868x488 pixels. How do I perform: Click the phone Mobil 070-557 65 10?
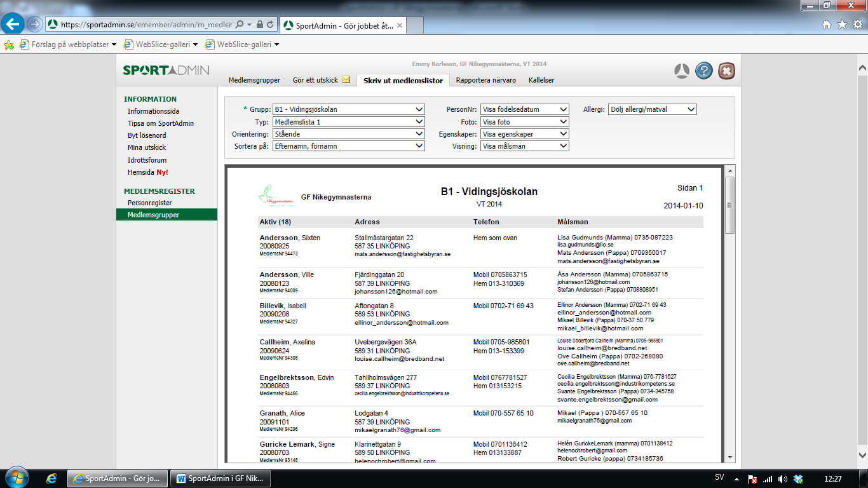(x=503, y=413)
